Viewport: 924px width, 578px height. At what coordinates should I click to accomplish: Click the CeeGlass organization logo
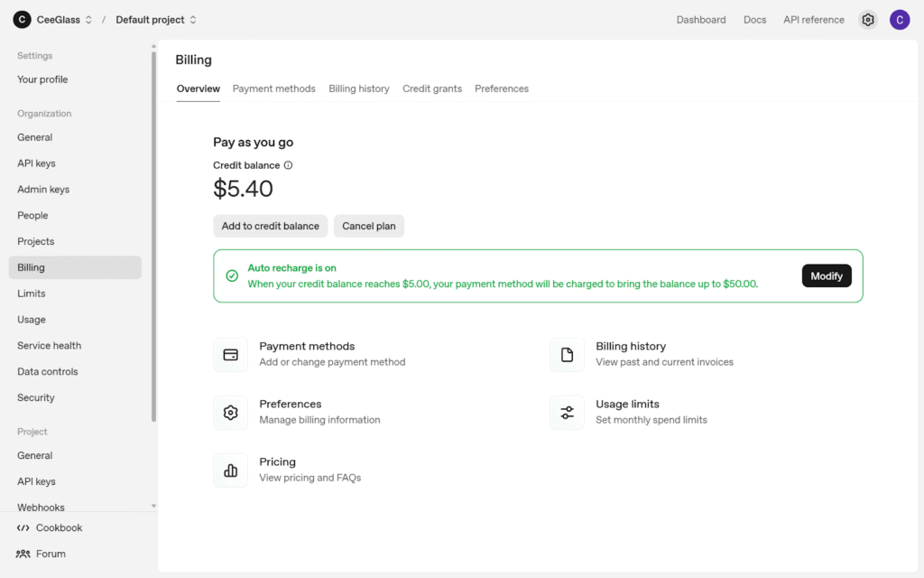coord(22,20)
